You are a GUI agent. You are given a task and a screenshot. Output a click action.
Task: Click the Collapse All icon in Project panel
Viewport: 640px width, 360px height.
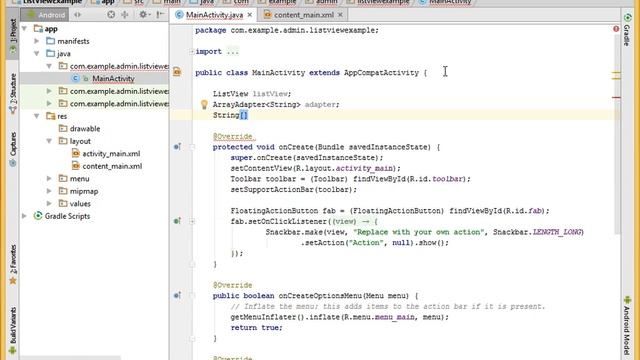(125, 15)
